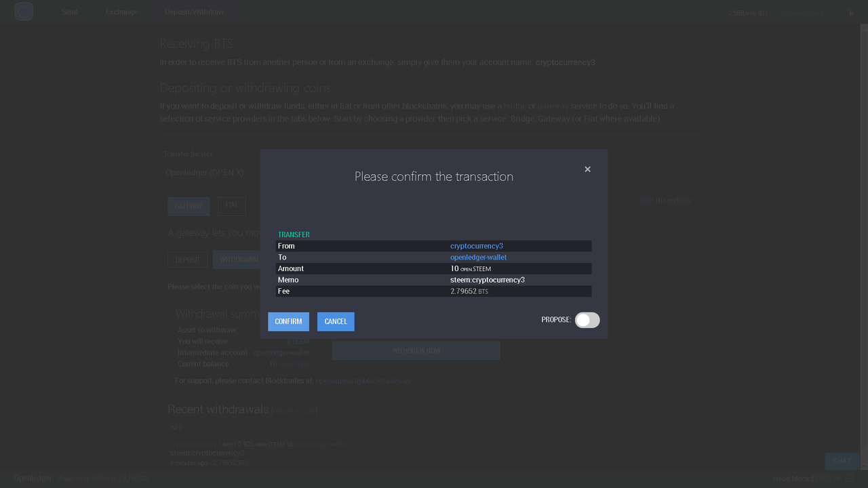Click the Withdraw Now button
This screenshot has width=868, height=488.
click(x=416, y=350)
